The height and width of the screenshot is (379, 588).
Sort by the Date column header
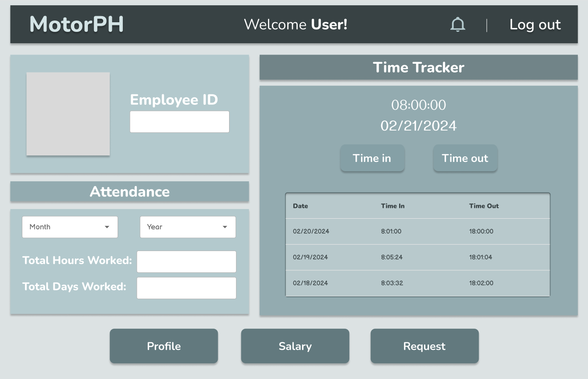[300, 206]
